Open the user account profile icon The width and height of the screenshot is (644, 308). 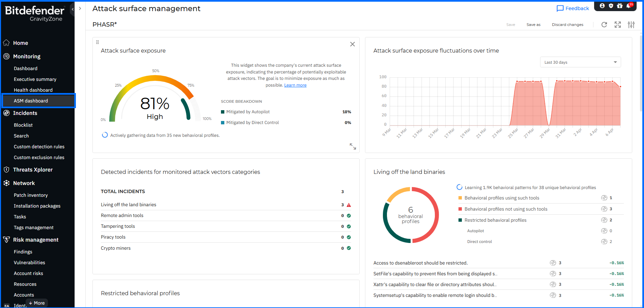[x=602, y=6]
